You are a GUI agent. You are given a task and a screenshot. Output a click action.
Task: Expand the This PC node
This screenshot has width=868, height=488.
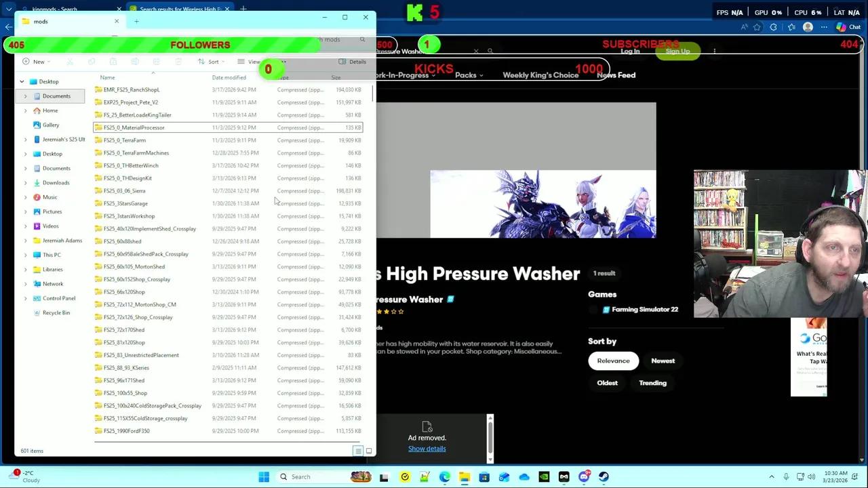pos(26,255)
